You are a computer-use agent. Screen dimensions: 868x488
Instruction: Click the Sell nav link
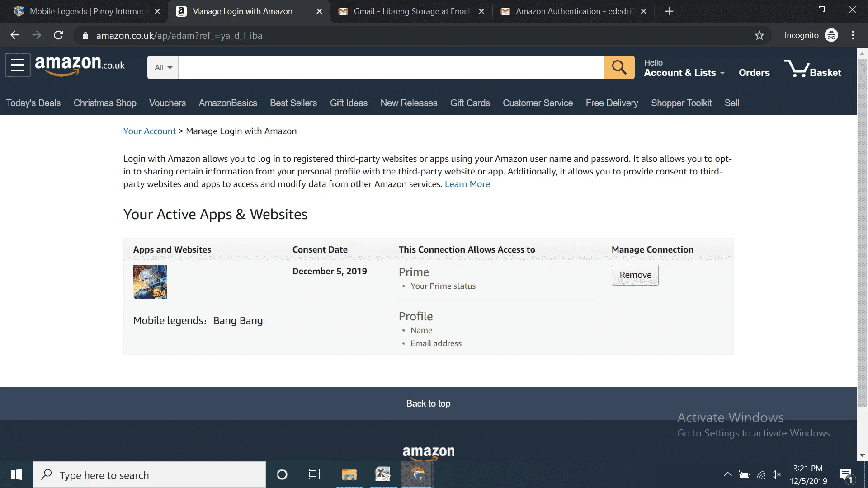pos(731,103)
